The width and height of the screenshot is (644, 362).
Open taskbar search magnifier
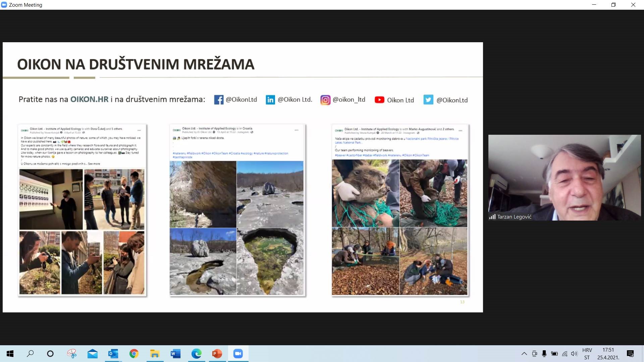(30, 354)
